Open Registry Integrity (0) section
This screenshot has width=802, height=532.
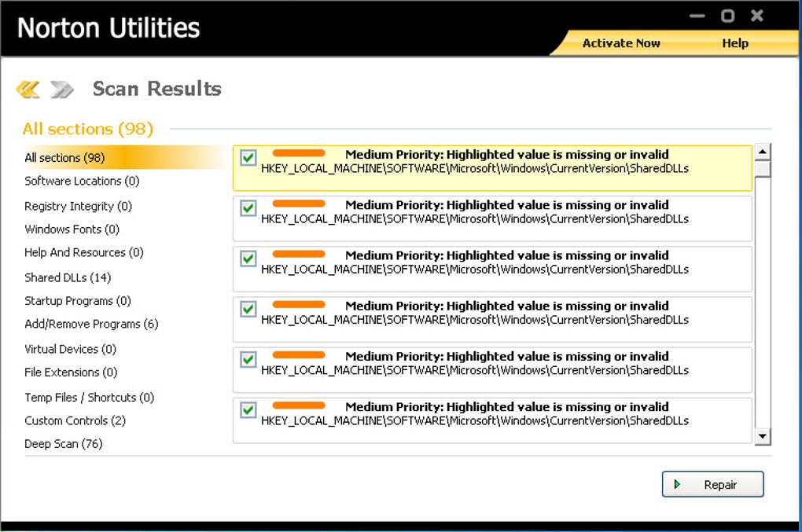click(79, 206)
